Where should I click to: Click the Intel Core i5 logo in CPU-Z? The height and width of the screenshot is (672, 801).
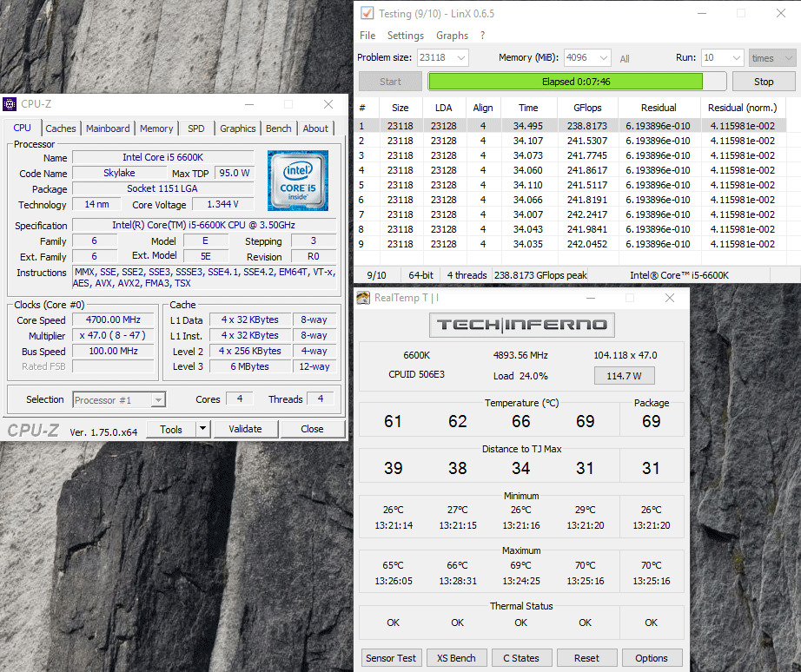[298, 181]
